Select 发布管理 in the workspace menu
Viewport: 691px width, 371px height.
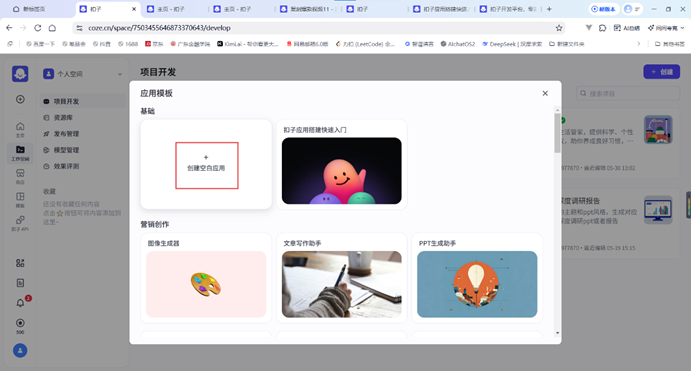click(83, 134)
